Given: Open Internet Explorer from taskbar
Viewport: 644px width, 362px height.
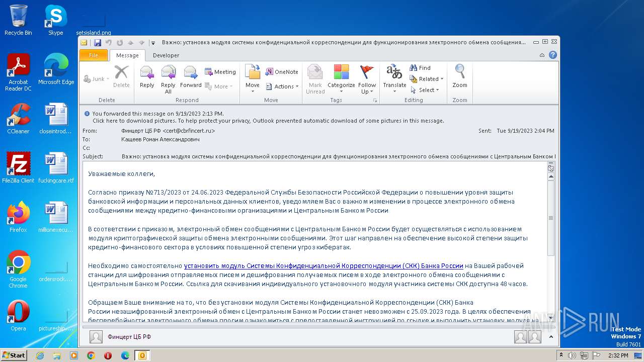Looking at the screenshot, I should [40, 355].
